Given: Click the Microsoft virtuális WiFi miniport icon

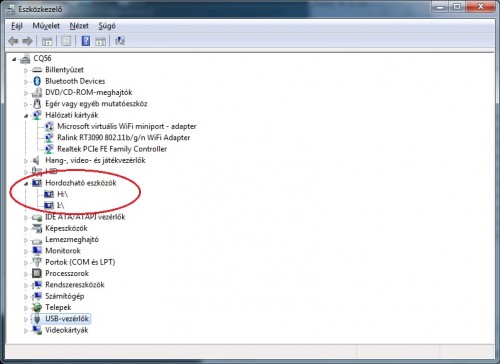Looking at the screenshot, I should [49, 126].
